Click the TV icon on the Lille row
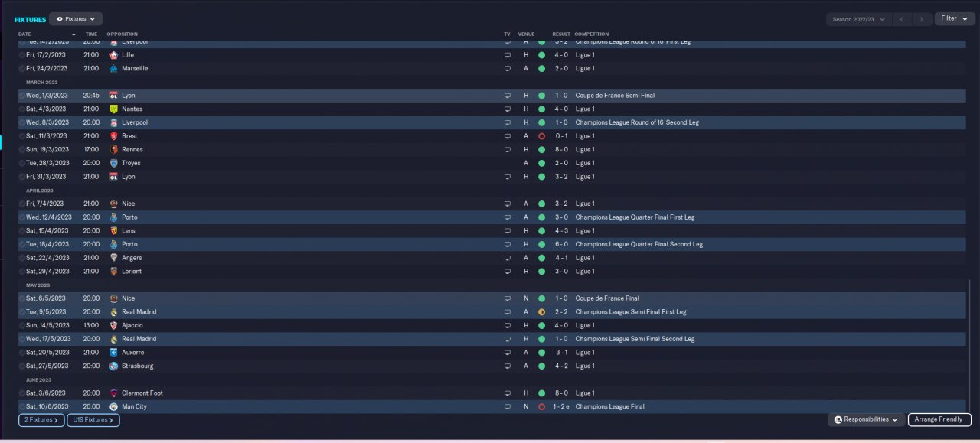The height and width of the screenshot is (443, 980). 507,55
